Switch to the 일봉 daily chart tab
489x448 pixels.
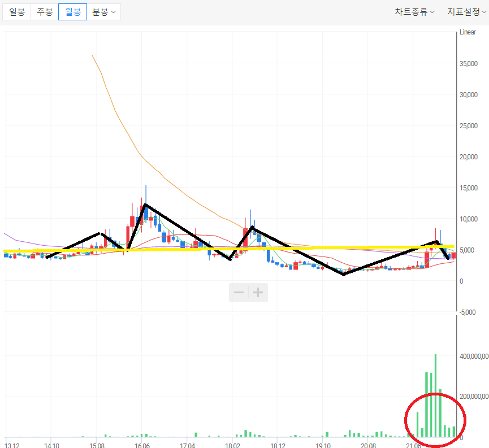[17, 12]
